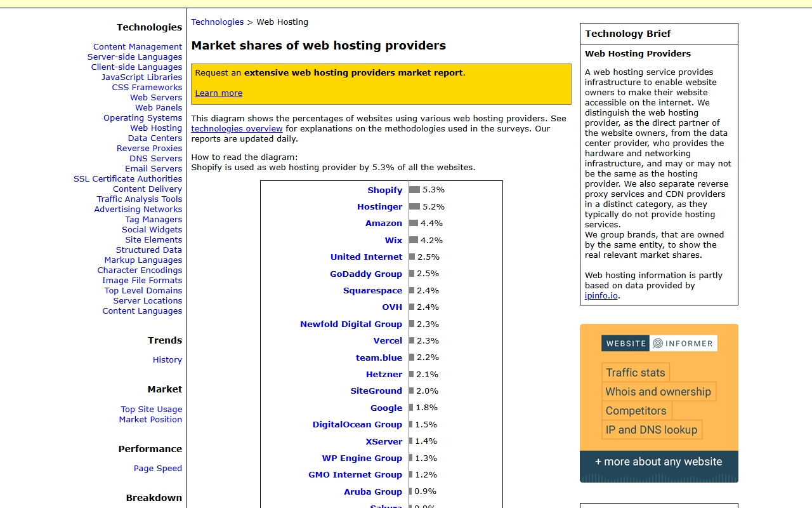The image size is (812, 508).
Task: Click DigitalOcean Group in the chart
Action: [x=358, y=425]
